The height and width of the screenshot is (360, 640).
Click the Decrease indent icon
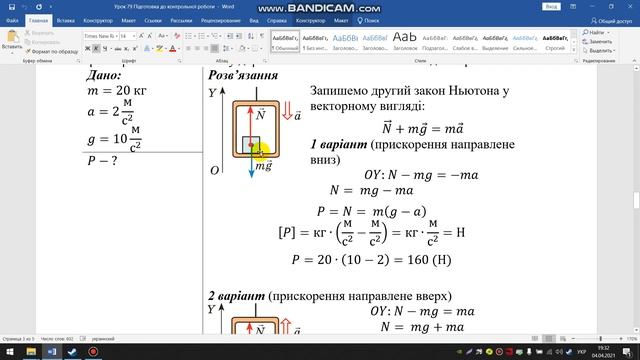point(230,36)
